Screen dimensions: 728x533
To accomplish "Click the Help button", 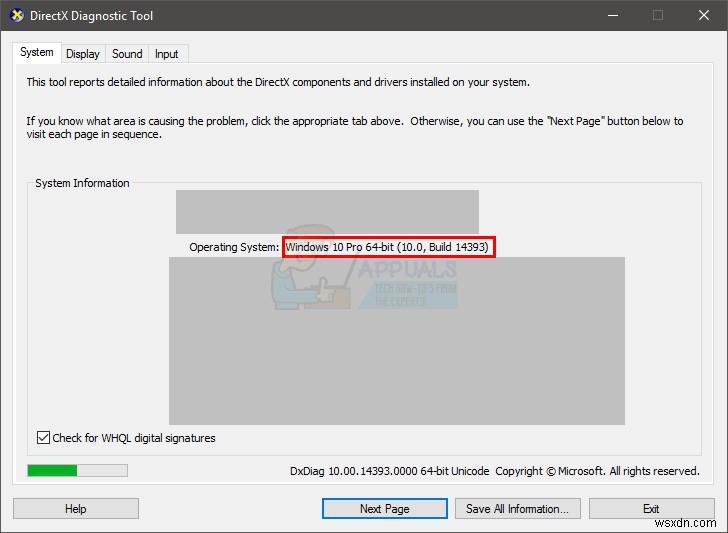I will [76, 508].
